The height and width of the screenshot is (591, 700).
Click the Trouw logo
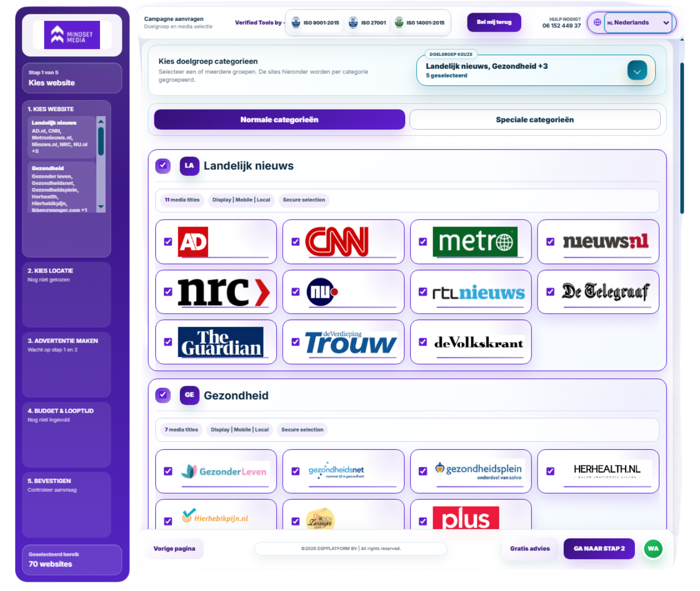tap(351, 342)
